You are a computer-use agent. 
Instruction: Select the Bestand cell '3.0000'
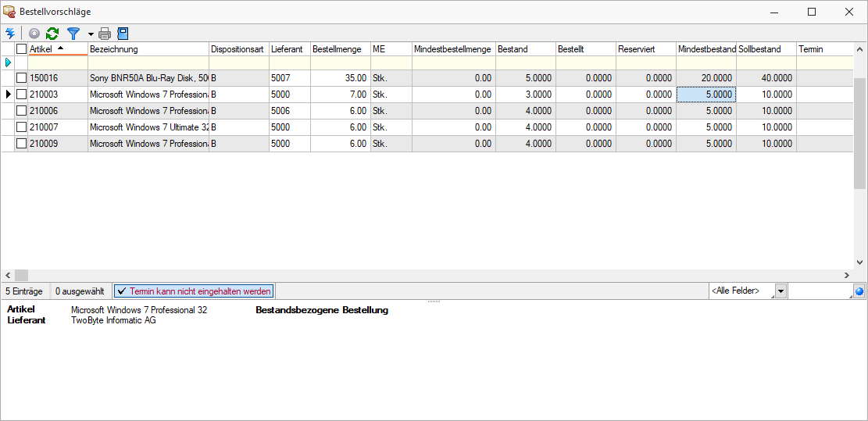[525, 95]
